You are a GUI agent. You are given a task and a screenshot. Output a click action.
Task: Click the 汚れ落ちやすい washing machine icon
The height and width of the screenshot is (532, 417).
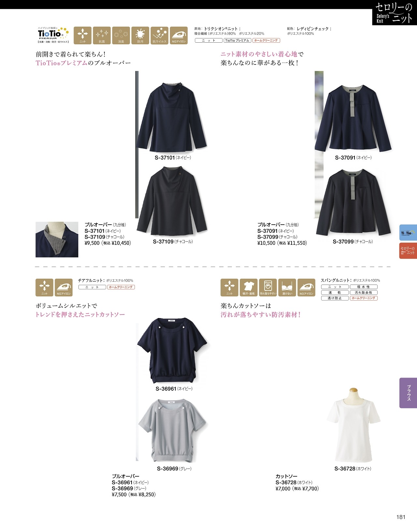pos(268,287)
